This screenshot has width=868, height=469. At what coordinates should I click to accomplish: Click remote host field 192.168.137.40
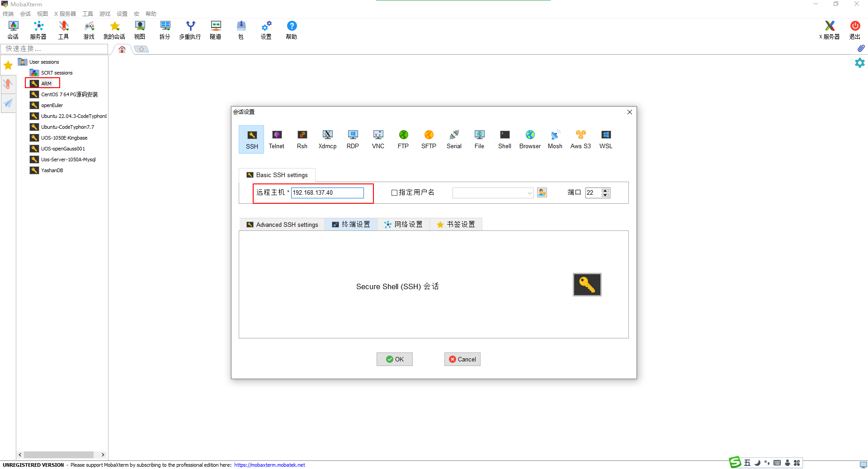click(327, 193)
